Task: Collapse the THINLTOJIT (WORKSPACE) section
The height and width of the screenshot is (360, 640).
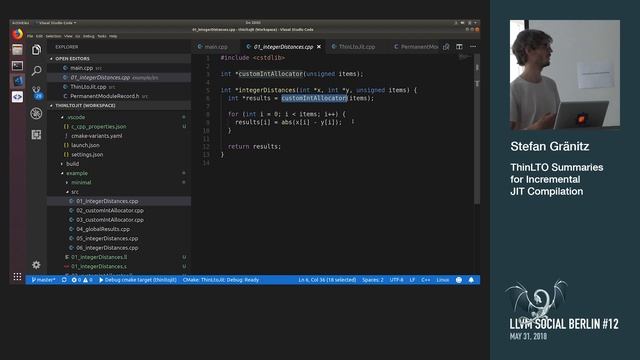Action: click(119, 106)
